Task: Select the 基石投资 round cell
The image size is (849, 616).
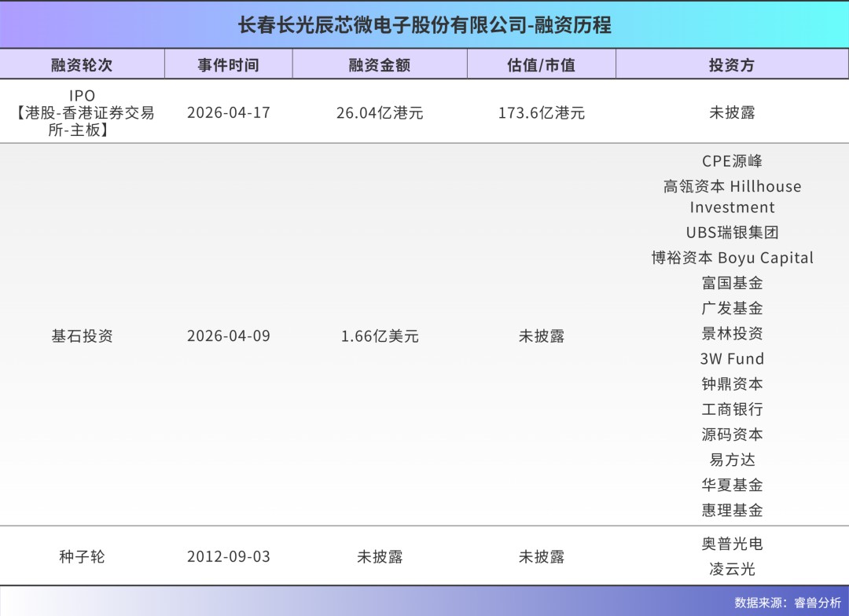Action: 82,336
